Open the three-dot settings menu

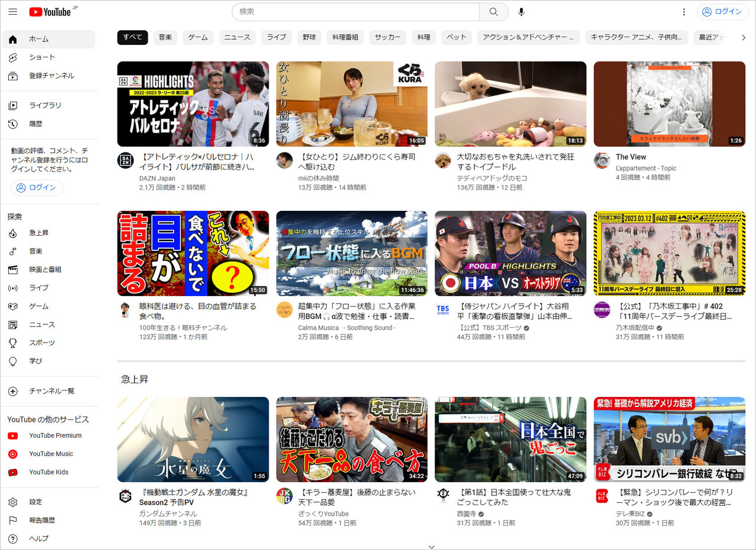[684, 12]
